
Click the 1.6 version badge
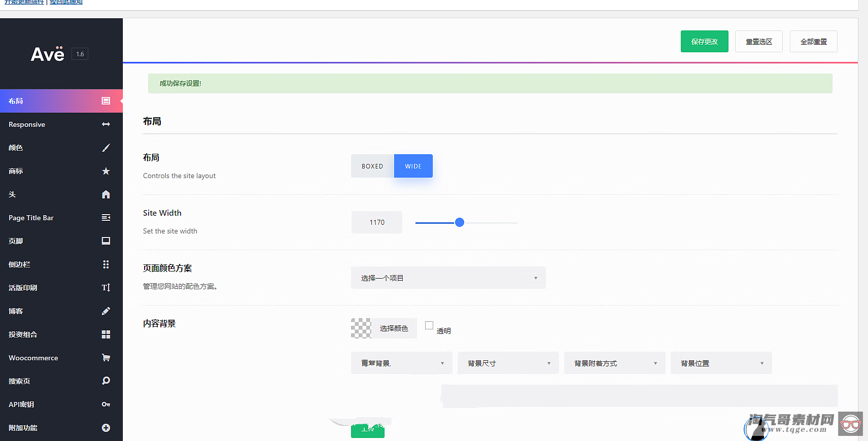click(80, 54)
